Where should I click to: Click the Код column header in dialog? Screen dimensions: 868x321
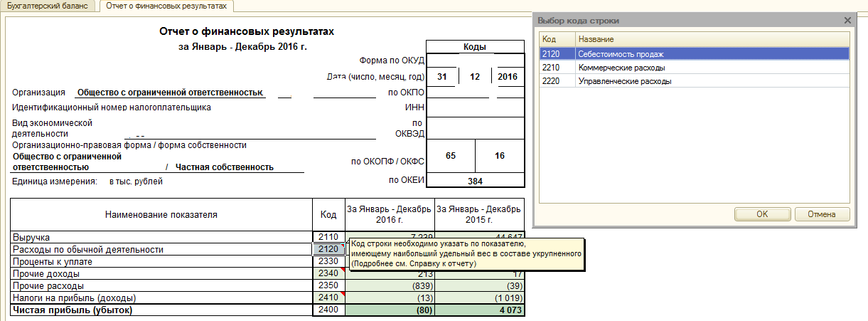click(x=557, y=38)
